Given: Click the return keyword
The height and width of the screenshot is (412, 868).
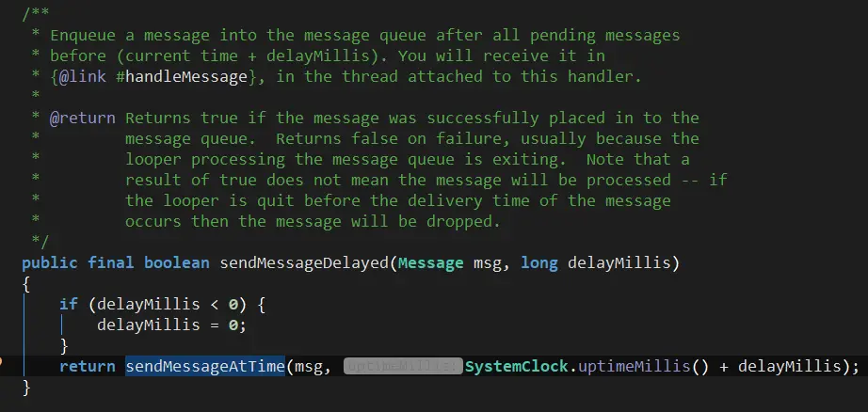Looking at the screenshot, I should 88,366.
